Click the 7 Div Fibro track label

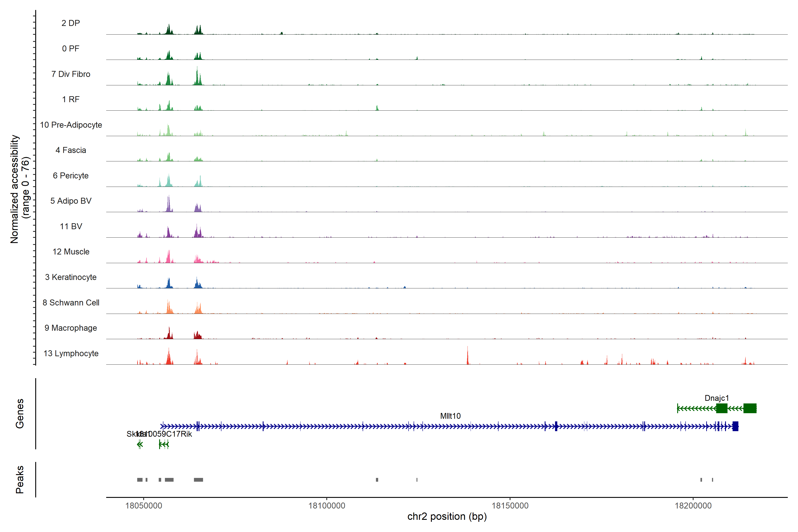[x=70, y=74]
